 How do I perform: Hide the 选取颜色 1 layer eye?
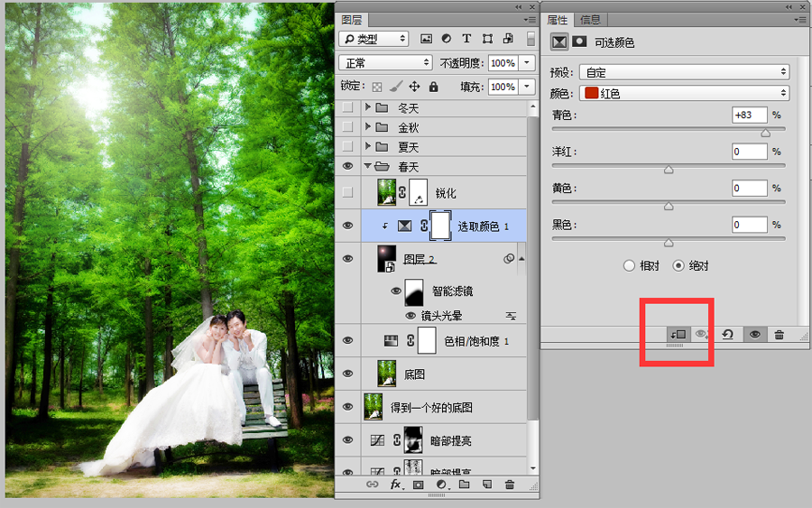point(348,226)
